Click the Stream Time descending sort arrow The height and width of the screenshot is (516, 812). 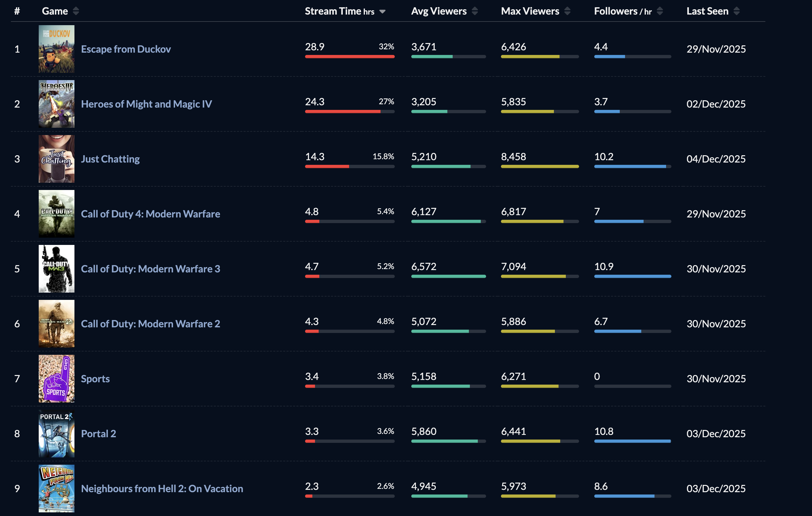click(382, 12)
